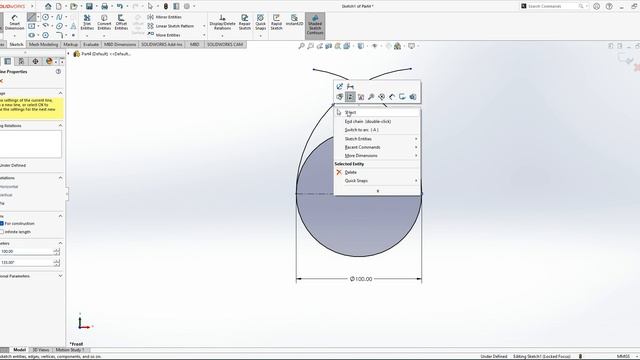The height and width of the screenshot is (360, 640).
Task: Activate the Line sketch tool
Action: 31,17
